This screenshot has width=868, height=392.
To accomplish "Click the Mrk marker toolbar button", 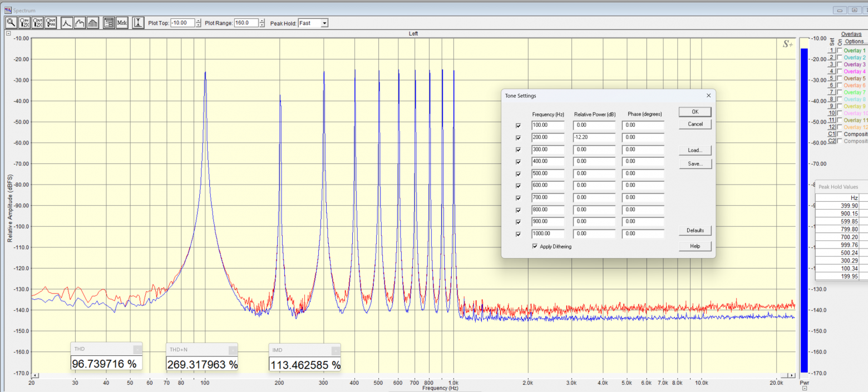I will click(x=122, y=23).
